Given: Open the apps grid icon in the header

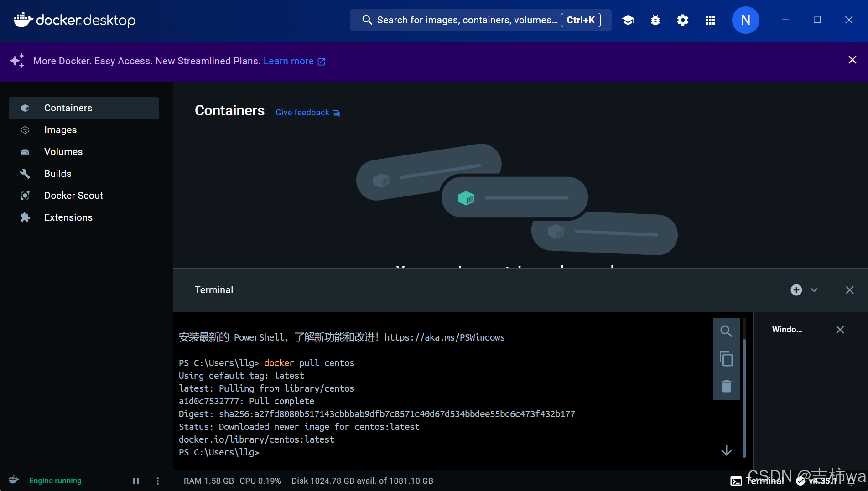Looking at the screenshot, I should (x=710, y=20).
